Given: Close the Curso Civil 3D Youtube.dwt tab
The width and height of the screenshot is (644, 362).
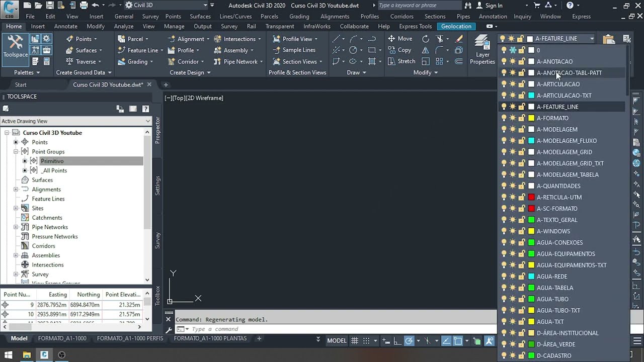Looking at the screenshot, I should click(149, 84).
